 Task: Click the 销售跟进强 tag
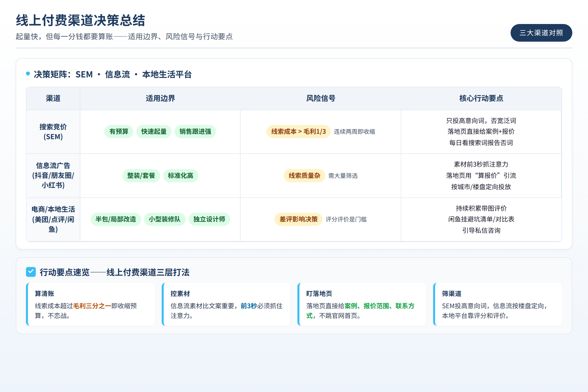tap(195, 132)
